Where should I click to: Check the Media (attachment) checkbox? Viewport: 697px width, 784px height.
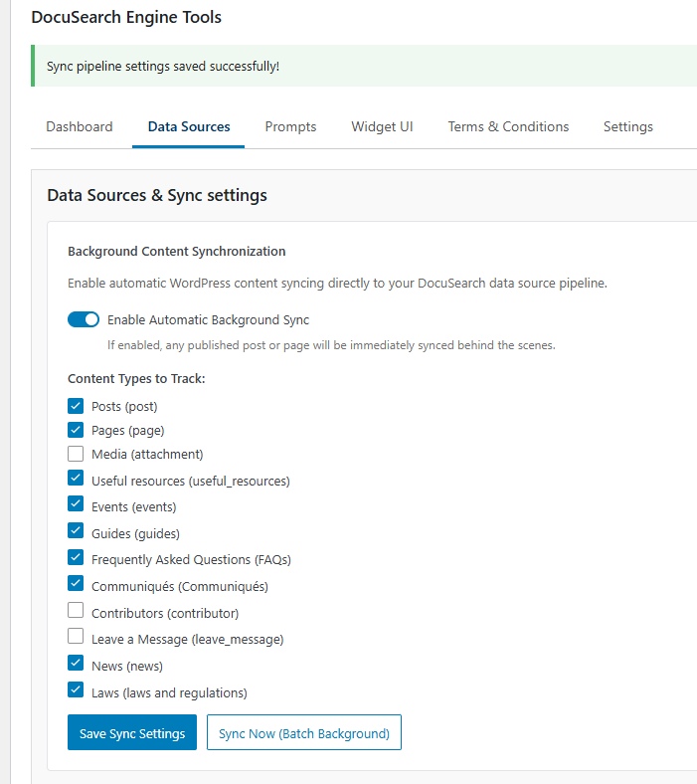[76, 454]
